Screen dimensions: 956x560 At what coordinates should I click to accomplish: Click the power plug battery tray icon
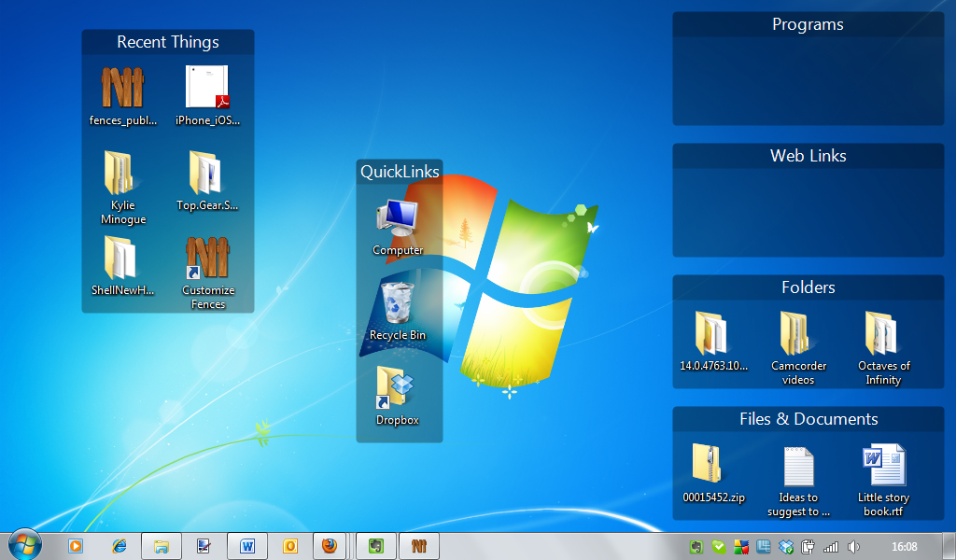[808, 547]
